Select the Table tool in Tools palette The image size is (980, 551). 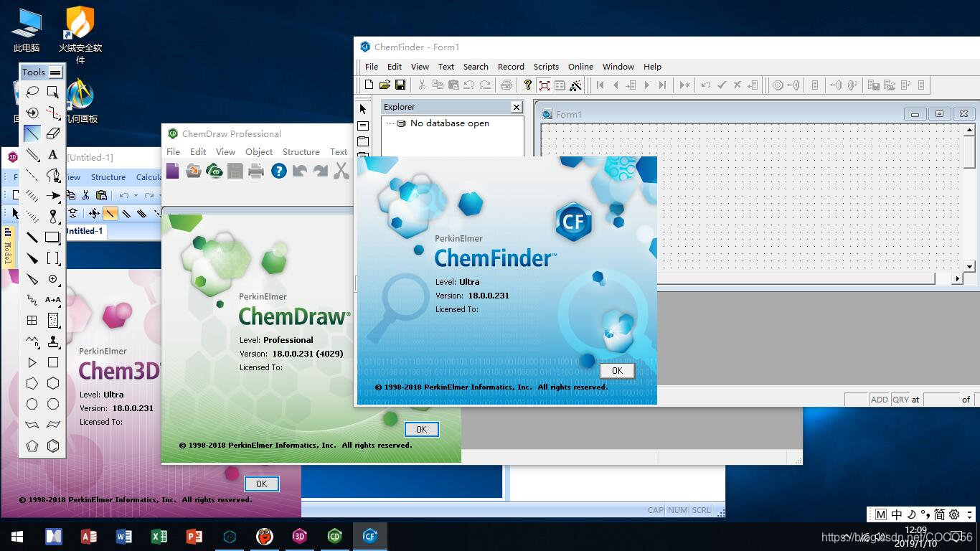pyautogui.click(x=32, y=321)
